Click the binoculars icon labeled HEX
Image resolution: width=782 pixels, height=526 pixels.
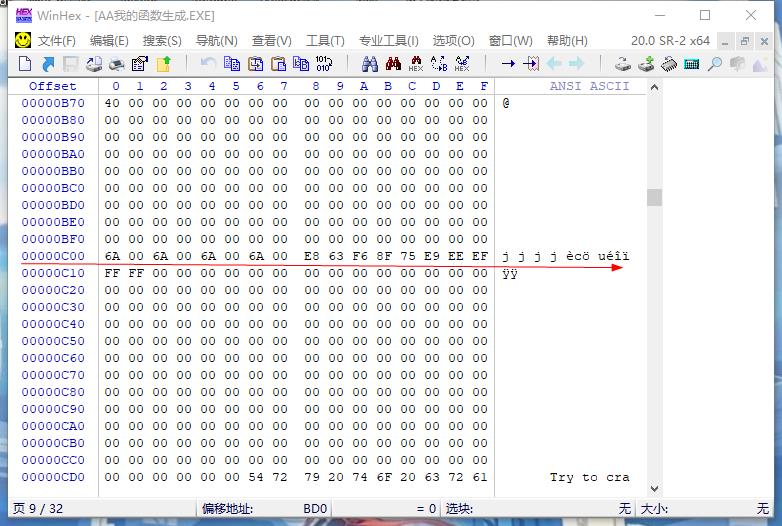(416, 64)
